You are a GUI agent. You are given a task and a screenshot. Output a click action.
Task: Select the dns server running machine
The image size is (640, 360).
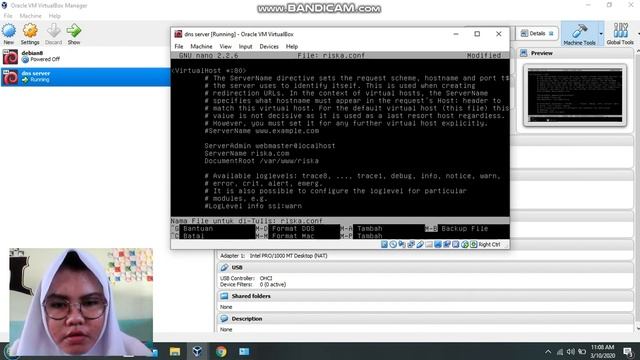click(x=85, y=77)
